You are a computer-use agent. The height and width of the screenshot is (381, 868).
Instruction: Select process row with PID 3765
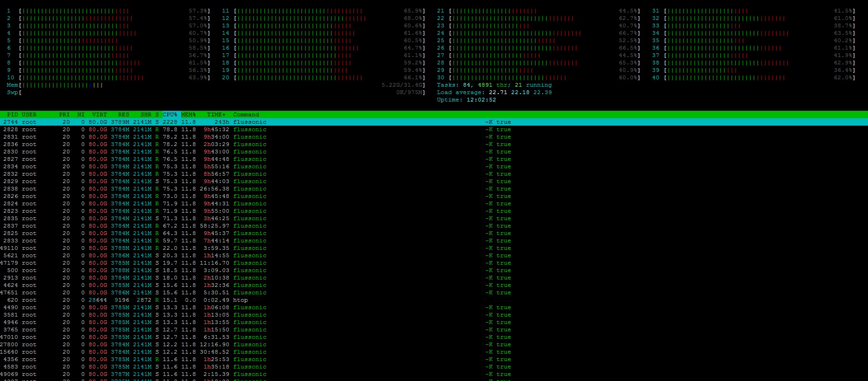point(434,330)
